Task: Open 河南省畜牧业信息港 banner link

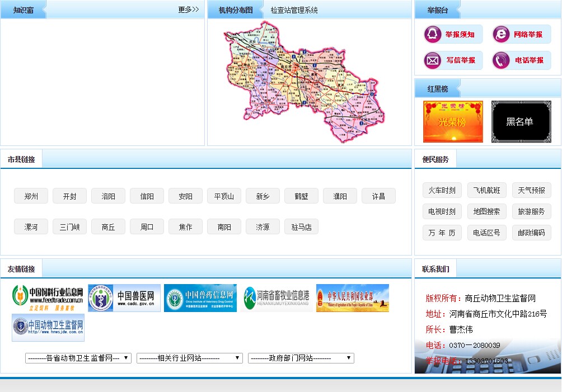Action: [277, 298]
